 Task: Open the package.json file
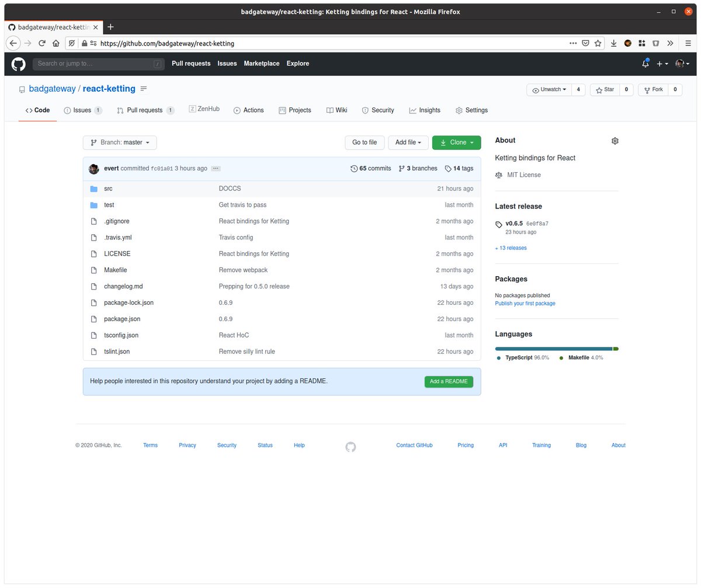click(x=122, y=319)
